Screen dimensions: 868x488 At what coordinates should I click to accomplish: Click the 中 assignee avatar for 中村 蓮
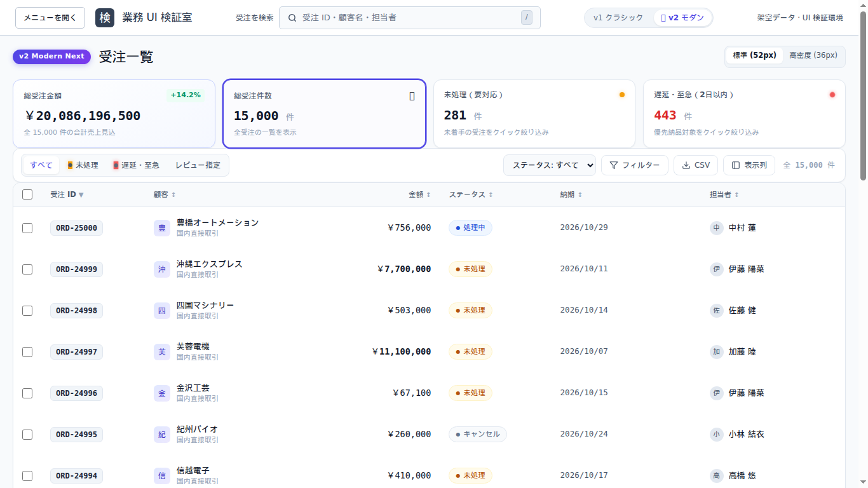pyautogui.click(x=717, y=228)
